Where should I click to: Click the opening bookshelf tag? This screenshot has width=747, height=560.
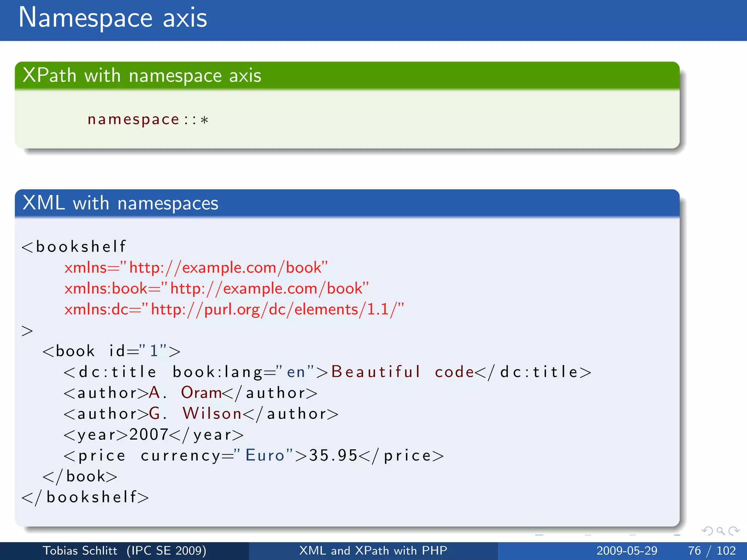(x=74, y=247)
